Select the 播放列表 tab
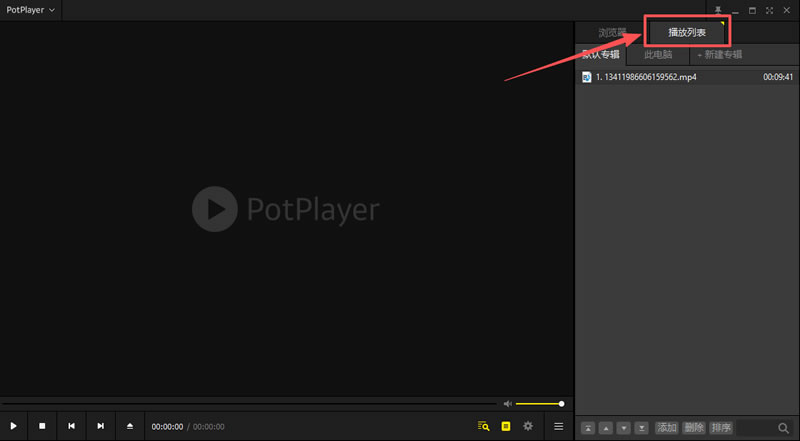The height and width of the screenshot is (441, 800). coord(687,33)
